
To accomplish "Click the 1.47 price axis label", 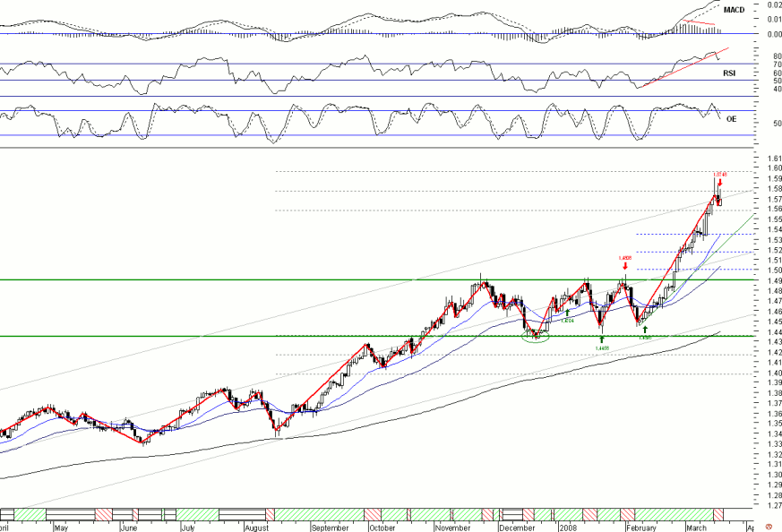I will coord(775,301).
